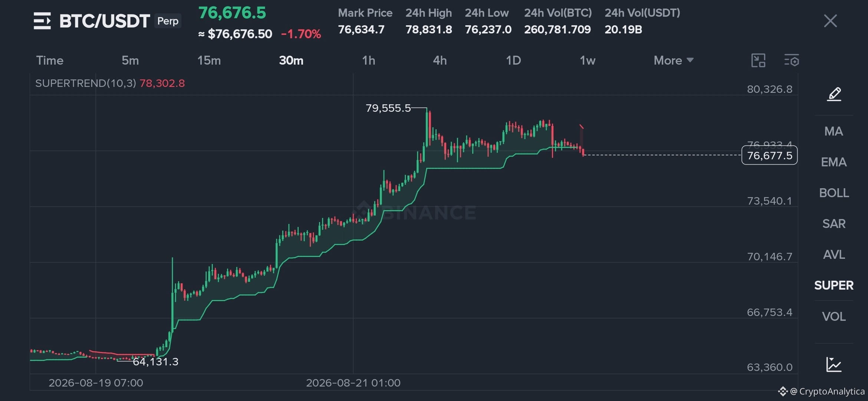Toggle the SAR indicator

point(834,224)
